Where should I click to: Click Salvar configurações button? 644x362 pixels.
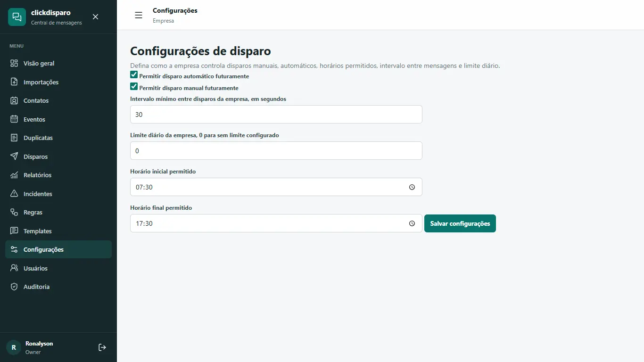(x=460, y=223)
